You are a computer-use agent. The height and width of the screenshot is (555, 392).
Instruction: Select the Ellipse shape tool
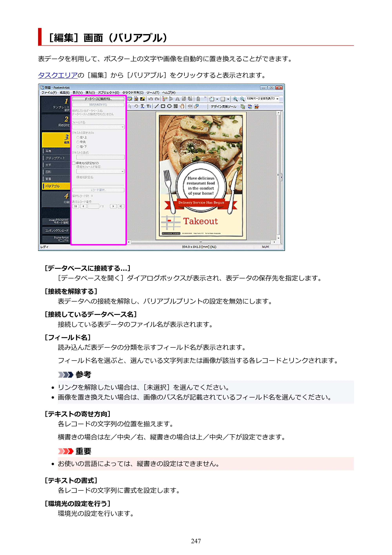(169, 106)
